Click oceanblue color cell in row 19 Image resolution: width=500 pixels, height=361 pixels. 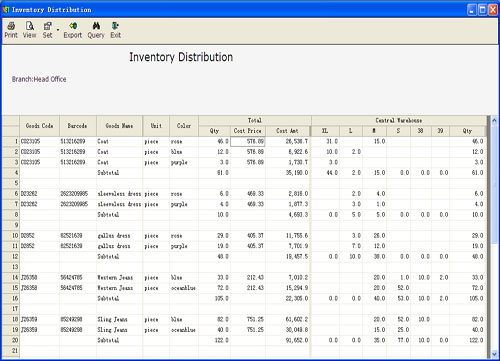coord(184,330)
